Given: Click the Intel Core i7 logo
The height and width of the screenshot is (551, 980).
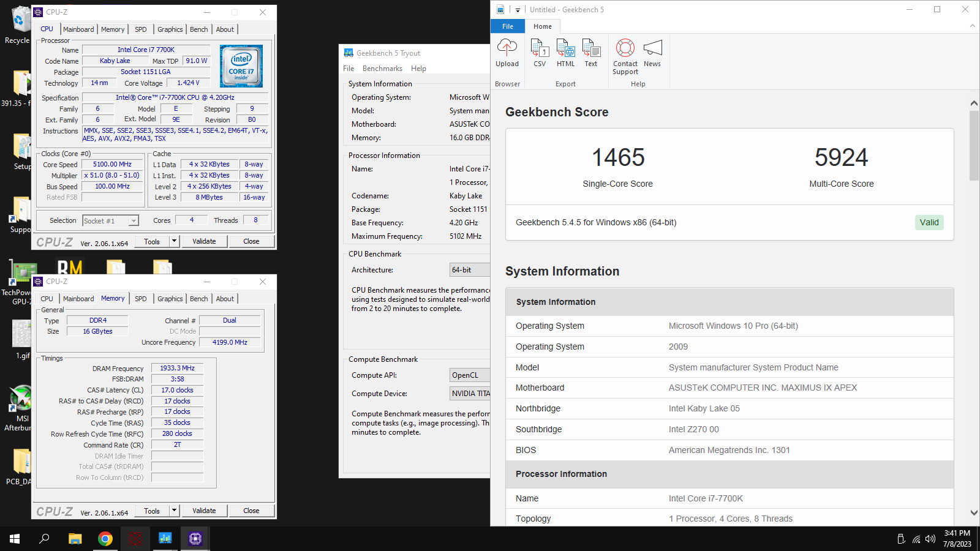Looking at the screenshot, I should coord(241,66).
